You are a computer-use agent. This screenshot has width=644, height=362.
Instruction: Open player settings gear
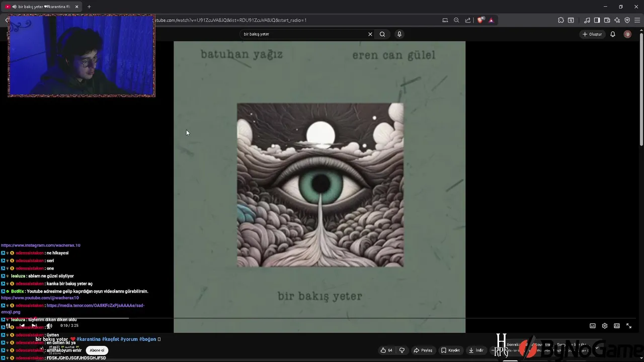605,326
